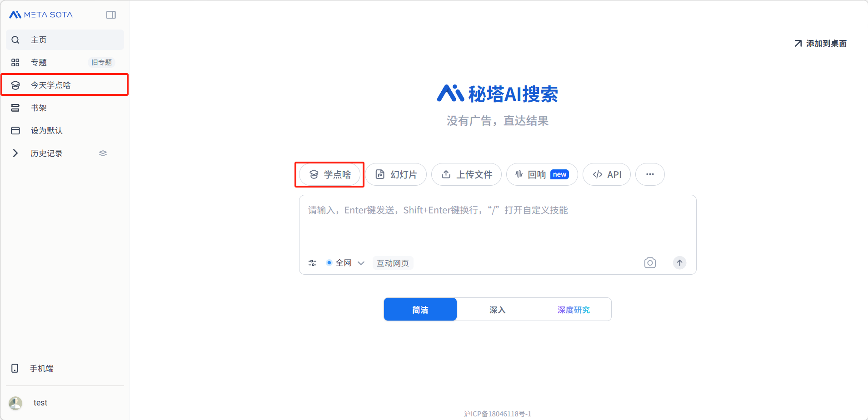Click the camera image search icon
Screen dimensions: 868x420
pos(650,263)
